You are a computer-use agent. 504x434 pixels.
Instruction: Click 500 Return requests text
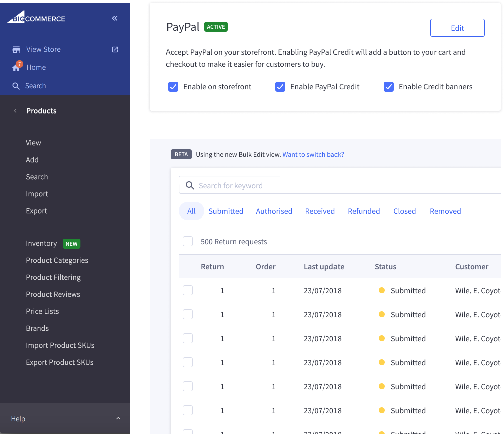(x=234, y=242)
